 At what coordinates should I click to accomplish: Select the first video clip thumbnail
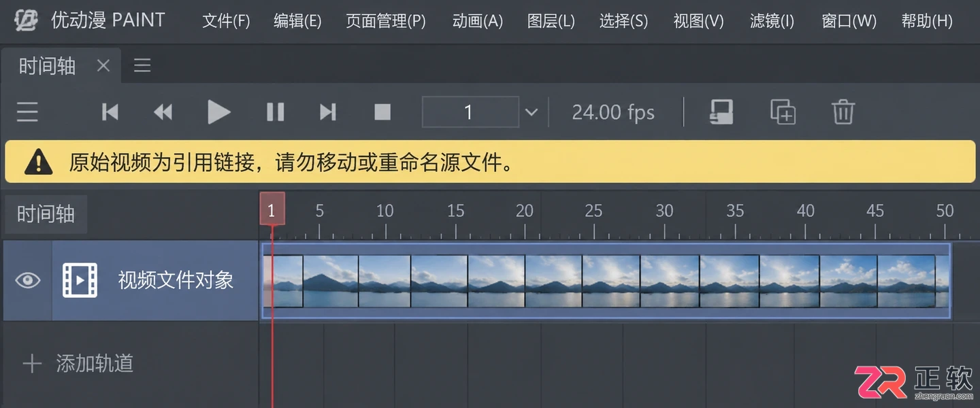pos(282,281)
